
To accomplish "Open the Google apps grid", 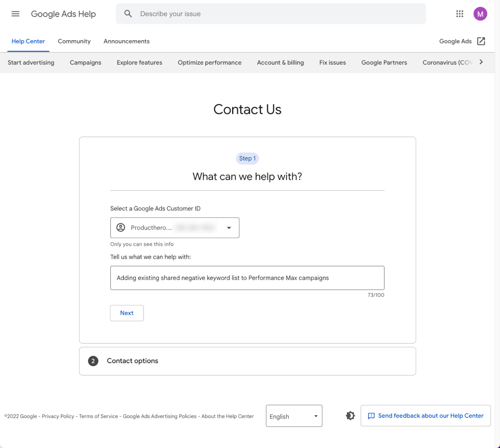I will pyautogui.click(x=459, y=14).
